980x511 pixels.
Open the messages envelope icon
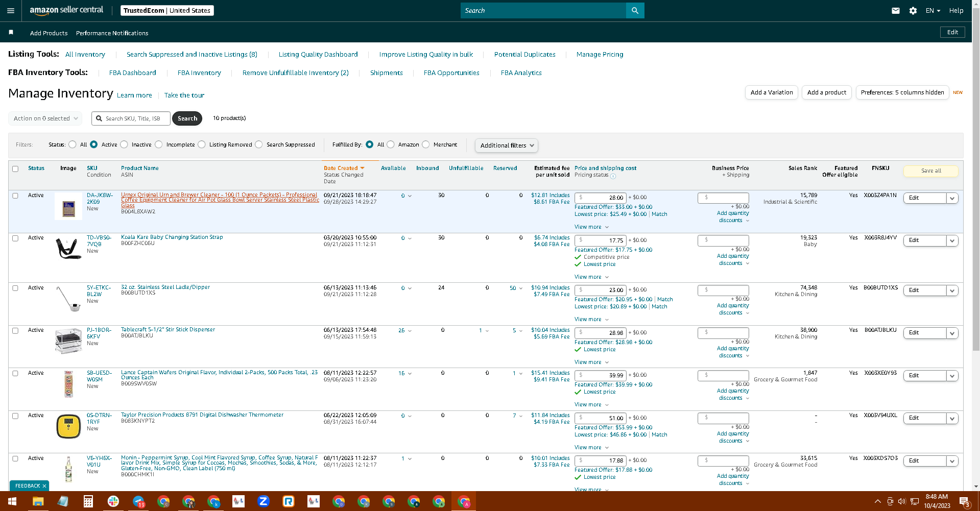pos(896,10)
